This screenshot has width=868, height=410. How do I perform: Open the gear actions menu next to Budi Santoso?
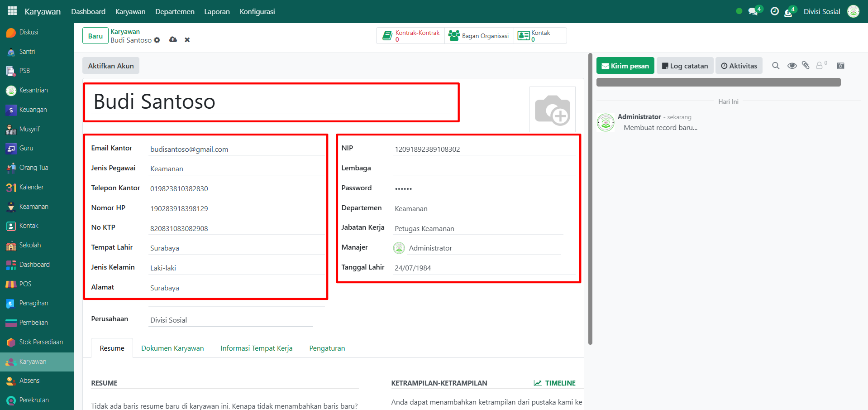pos(157,40)
